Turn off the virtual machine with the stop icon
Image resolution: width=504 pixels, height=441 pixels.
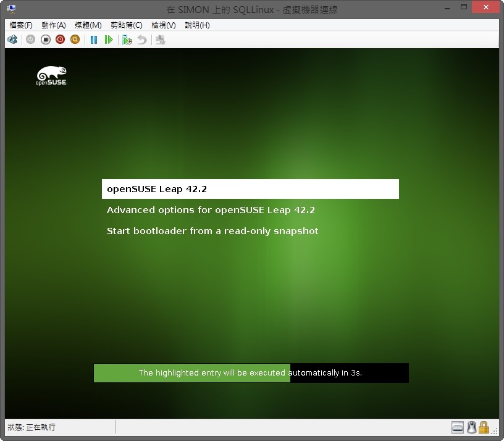46,40
